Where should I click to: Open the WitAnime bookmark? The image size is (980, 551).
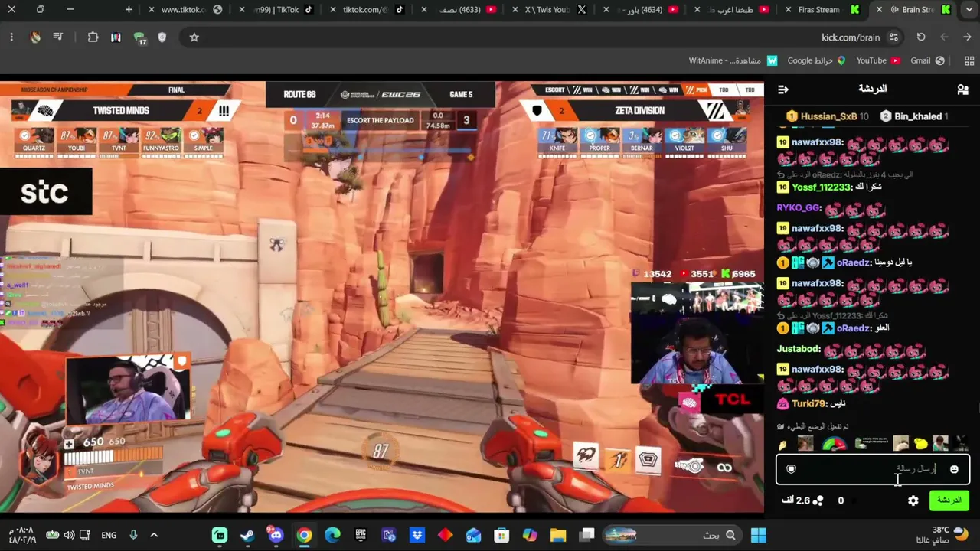(733, 60)
